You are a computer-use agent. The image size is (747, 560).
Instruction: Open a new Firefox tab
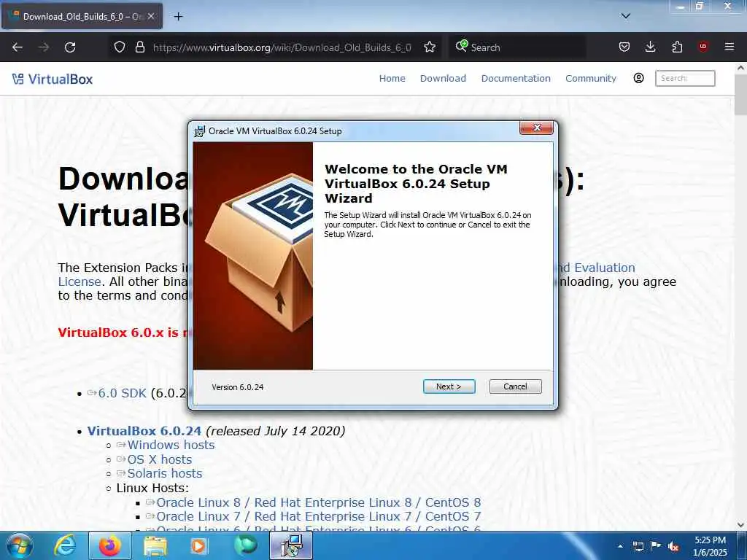178,17
